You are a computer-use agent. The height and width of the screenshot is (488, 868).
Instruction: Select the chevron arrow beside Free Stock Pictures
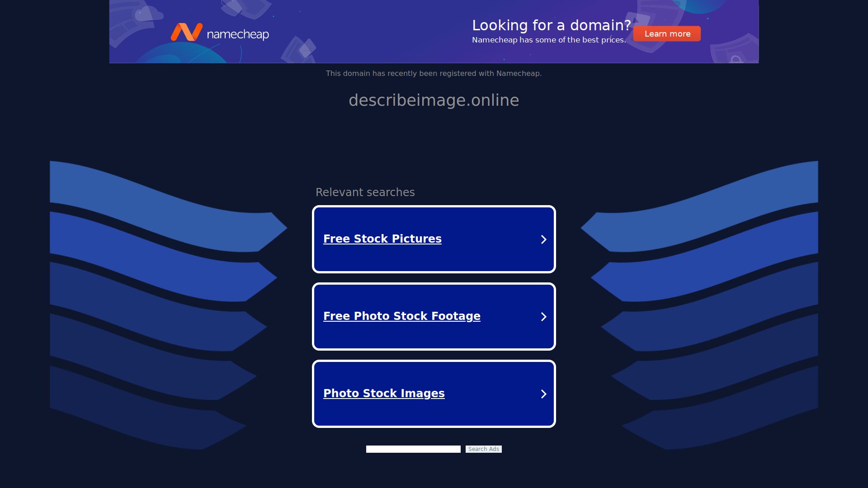coord(544,239)
